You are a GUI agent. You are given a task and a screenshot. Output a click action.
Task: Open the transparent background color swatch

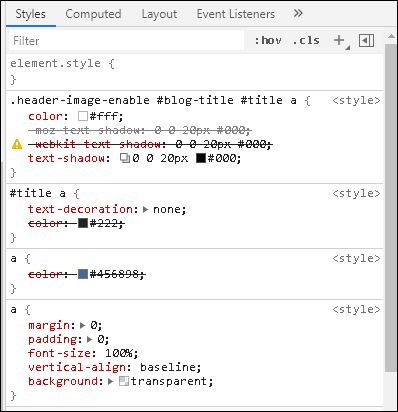click(x=124, y=381)
